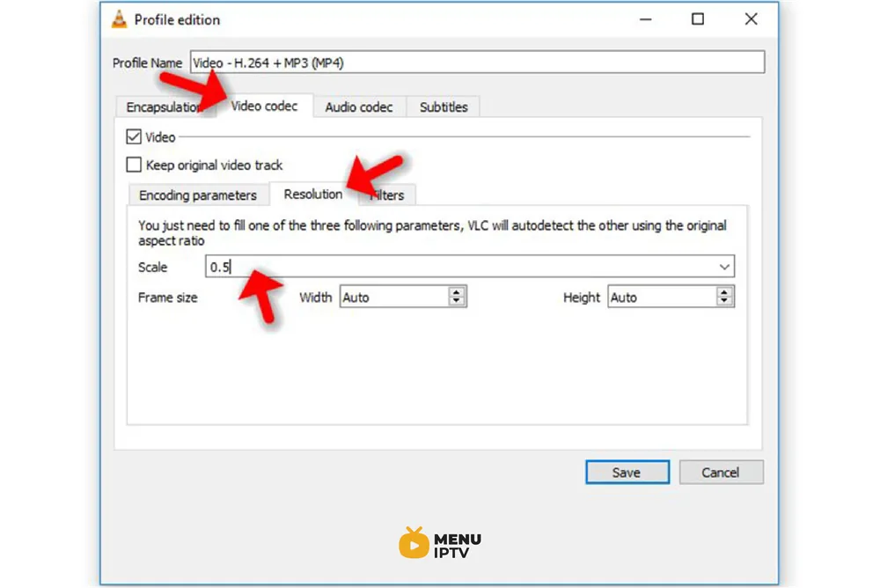Click the 'Profile edition' window title
The height and width of the screenshot is (588, 880).
click(x=178, y=19)
